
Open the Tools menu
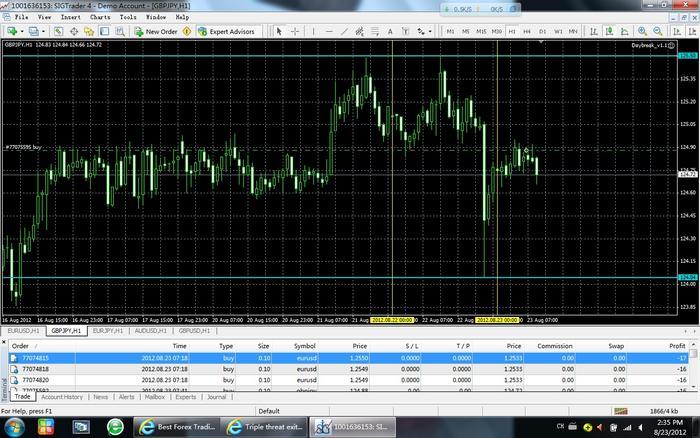point(128,17)
